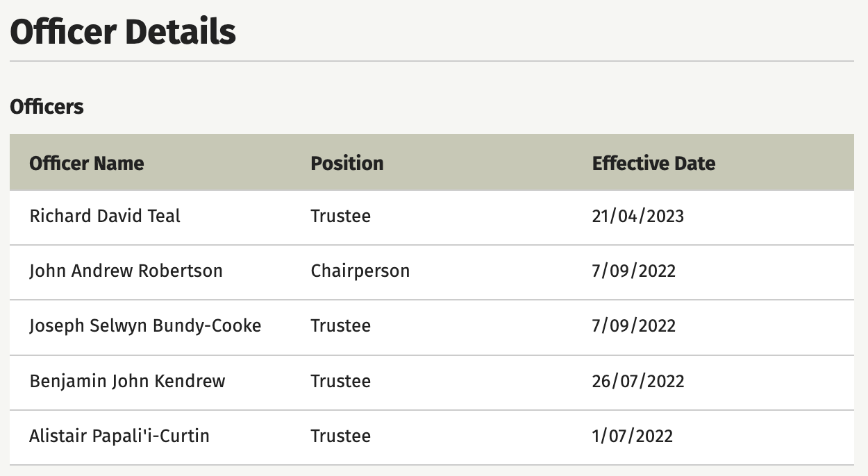This screenshot has height=476, width=868.
Task: Click the Officer Details heading
Action: (123, 32)
